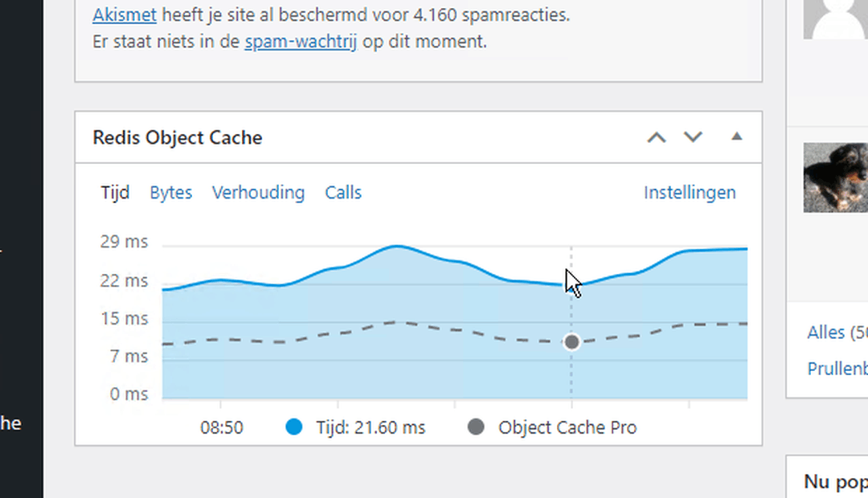Click the Tijd: 21.60 ms legend label
868x498 pixels.
coord(371,427)
